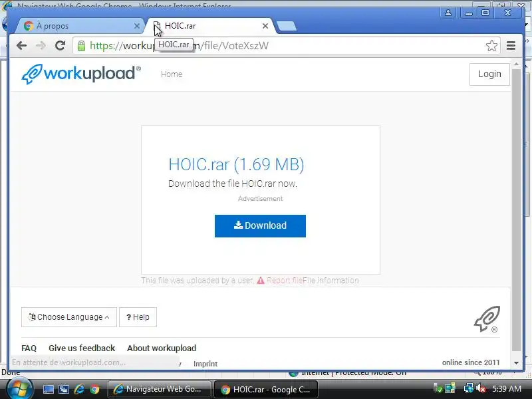Launch Chrome from quick launch

(94, 389)
